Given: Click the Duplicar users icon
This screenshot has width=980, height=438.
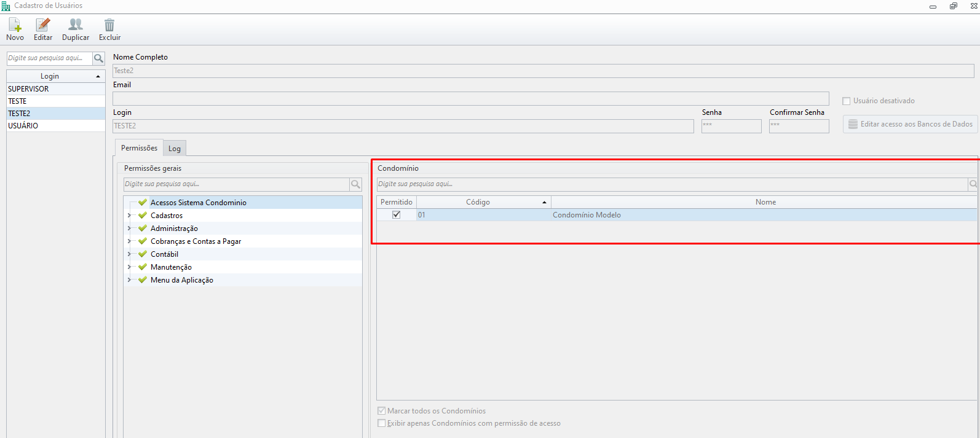Looking at the screenshot, I should click(76, 25).
